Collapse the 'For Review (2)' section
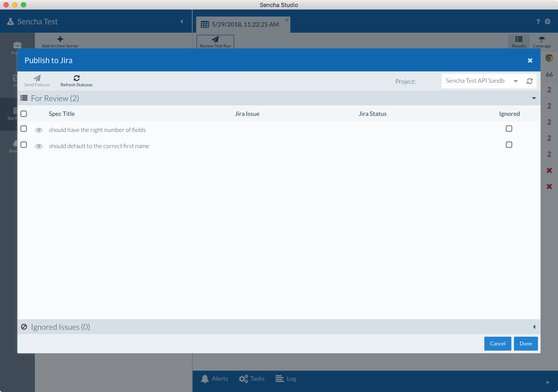The height and width of the screenshot is (392, 558). click(x=534, y=98)
